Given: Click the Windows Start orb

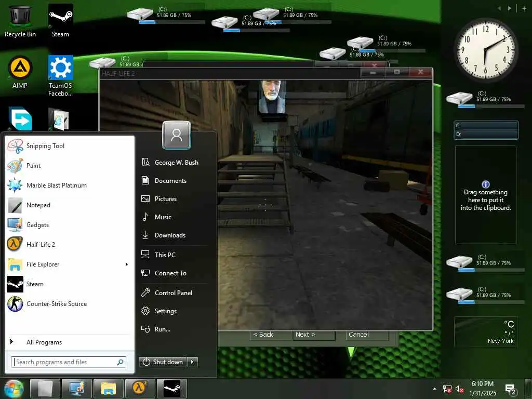Looking at the screenshot, I should pyautogui.click(x=14, y=389).
